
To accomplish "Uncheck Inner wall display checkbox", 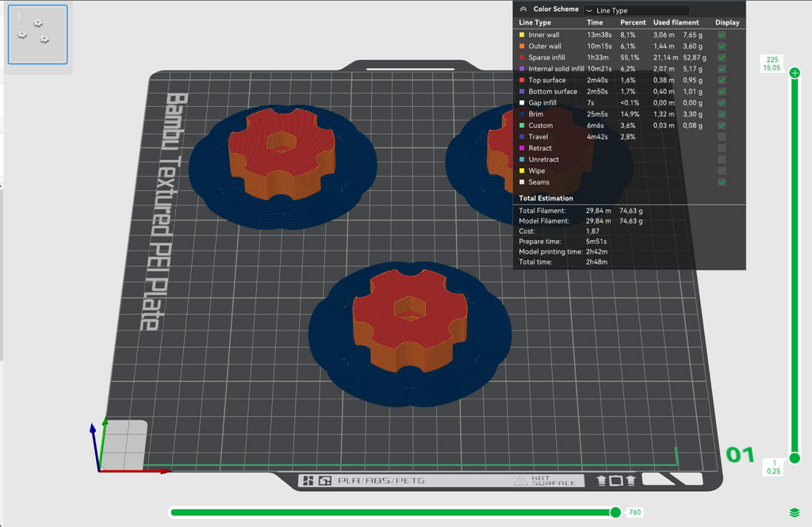I will (x=722, y=35).
